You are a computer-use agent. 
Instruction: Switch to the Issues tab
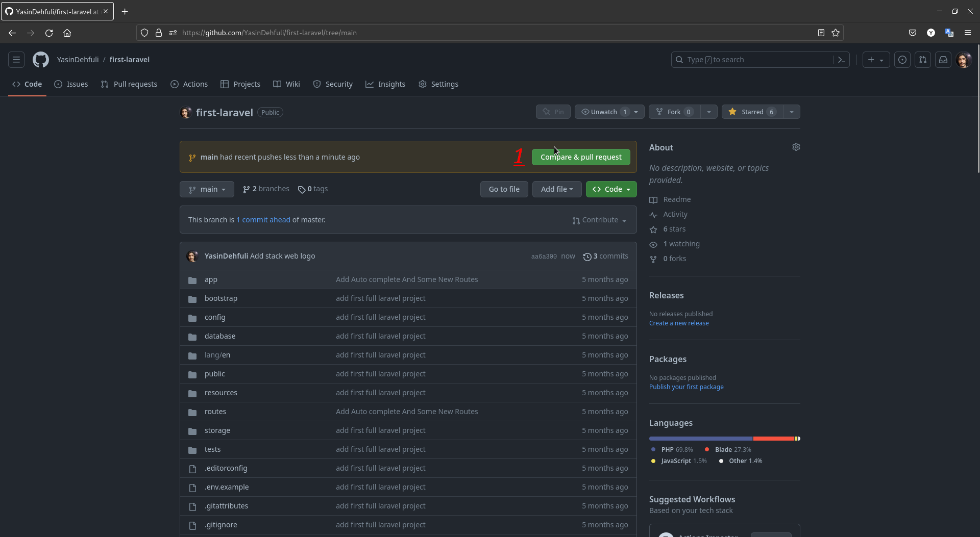71,84
